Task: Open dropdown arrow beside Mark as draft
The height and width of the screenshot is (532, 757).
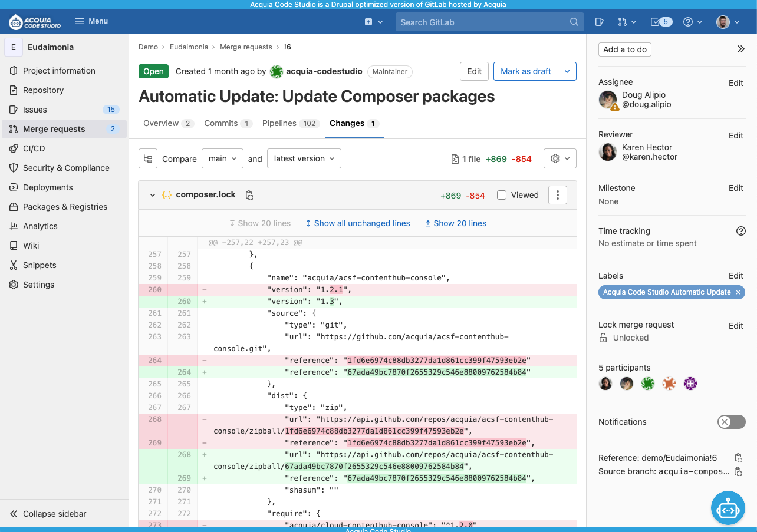Action: pyautogui.click(x=567, y=71)
